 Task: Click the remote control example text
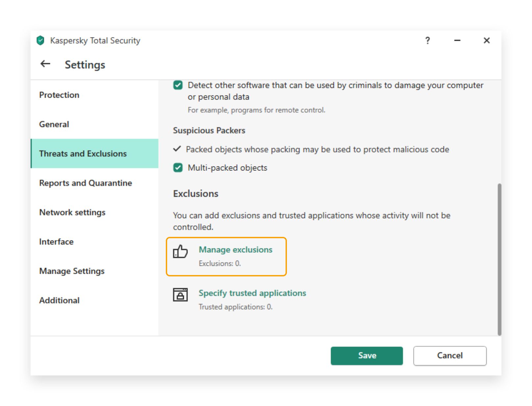tap(257, 110)
